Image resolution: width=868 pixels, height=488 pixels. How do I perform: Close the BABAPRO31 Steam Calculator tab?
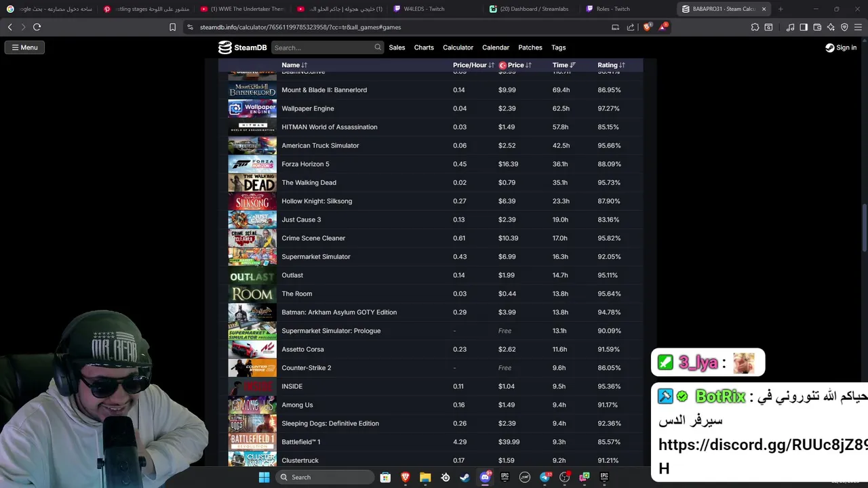pos(764,9)
